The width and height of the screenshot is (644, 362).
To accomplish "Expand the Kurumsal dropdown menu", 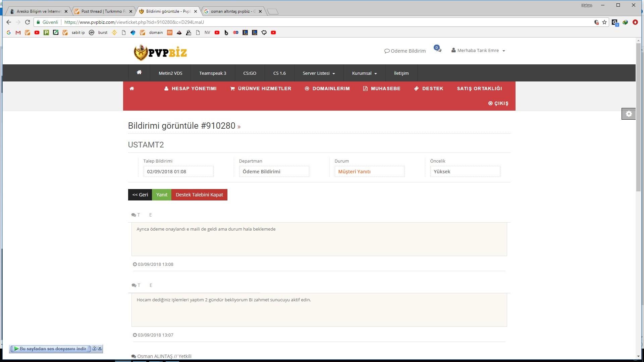I will [364, 73].
